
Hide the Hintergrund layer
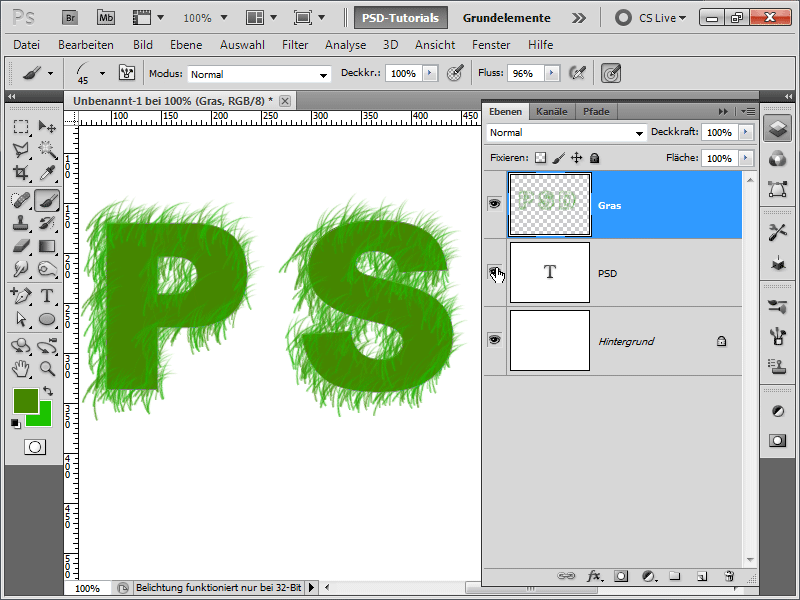[x=494, y=340]
